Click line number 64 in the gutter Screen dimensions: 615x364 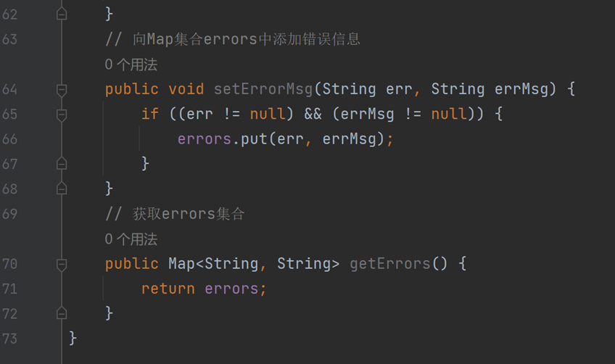click(x=10, y=89)
